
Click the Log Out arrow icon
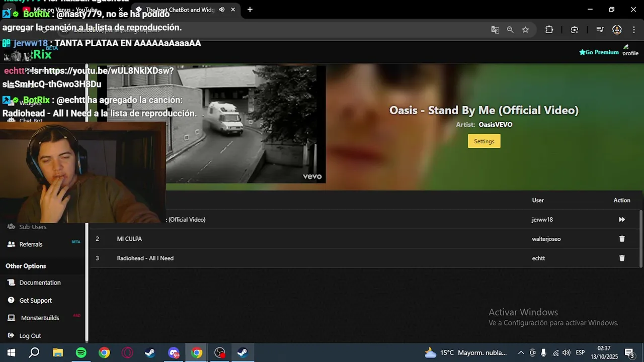(x=11, y=335)
